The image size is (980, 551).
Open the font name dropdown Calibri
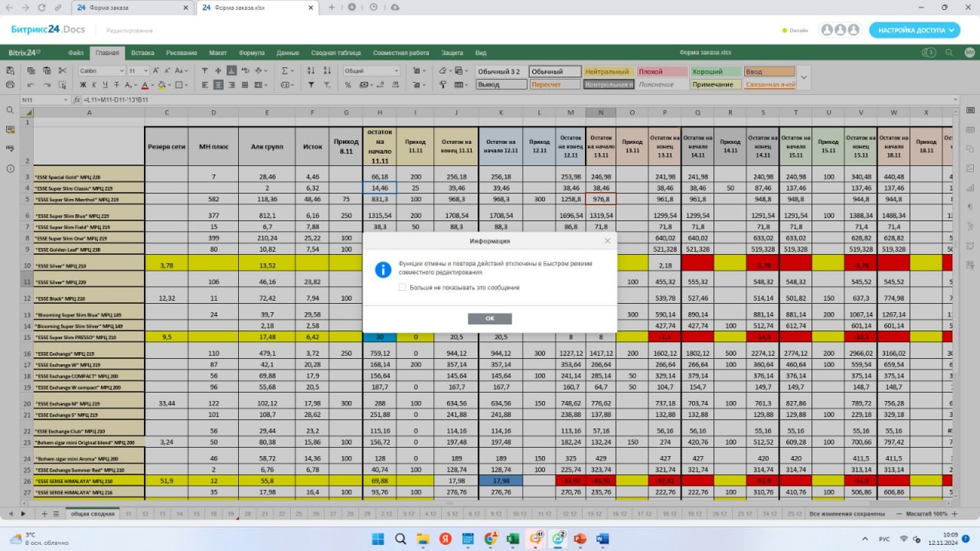[121, 70]
